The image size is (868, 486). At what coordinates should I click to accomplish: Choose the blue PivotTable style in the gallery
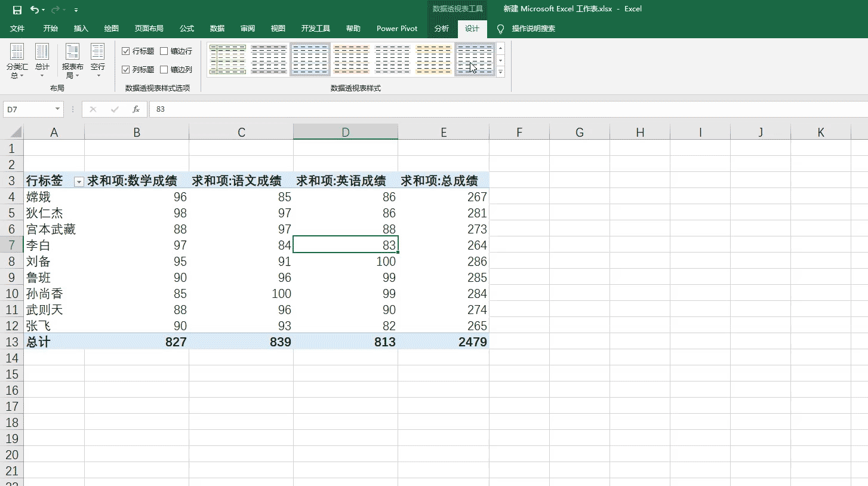click(x=310, y=59)
